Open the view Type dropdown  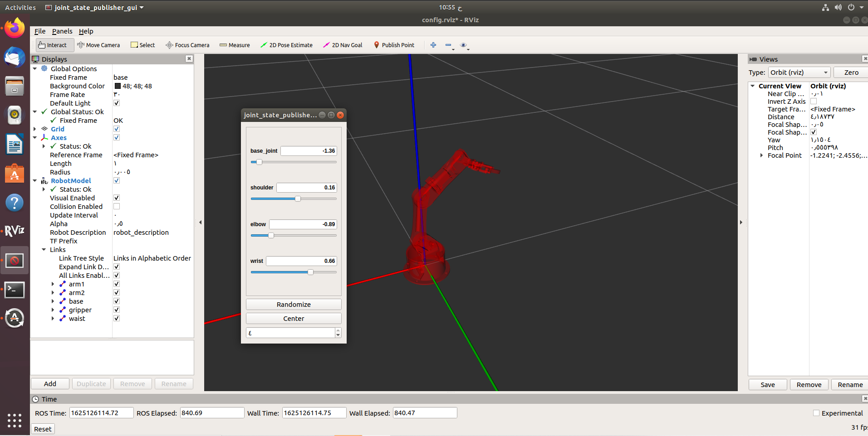pyautogui.click(x=799, y=72)
